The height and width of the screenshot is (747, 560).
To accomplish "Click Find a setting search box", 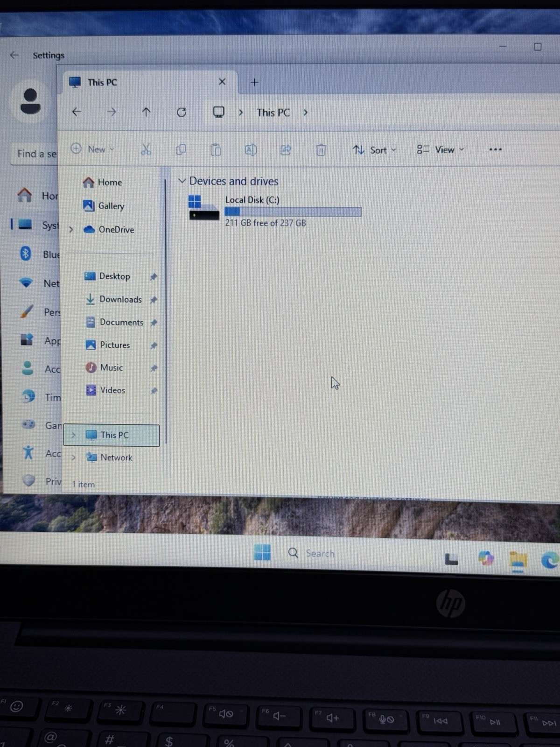I will (x=34, y=154).
